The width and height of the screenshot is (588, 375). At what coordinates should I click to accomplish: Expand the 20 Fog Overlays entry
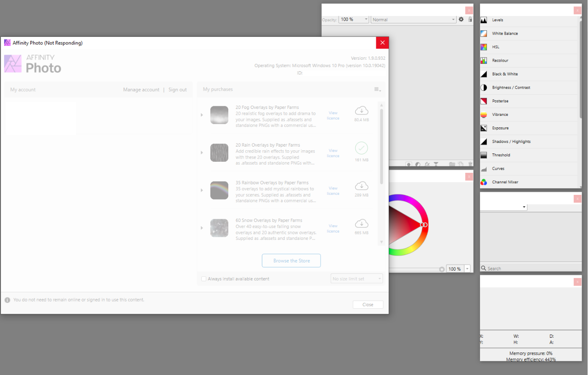(x=202, y=115)
